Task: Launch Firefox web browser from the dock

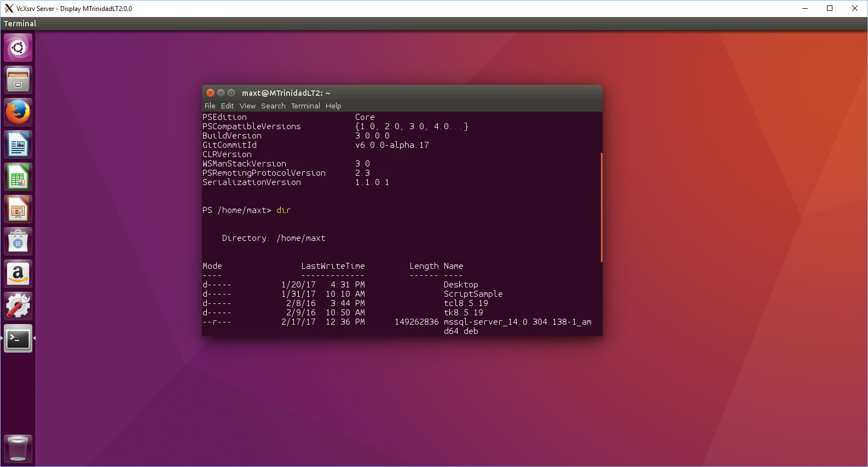Action: click(x=18, y=112)
